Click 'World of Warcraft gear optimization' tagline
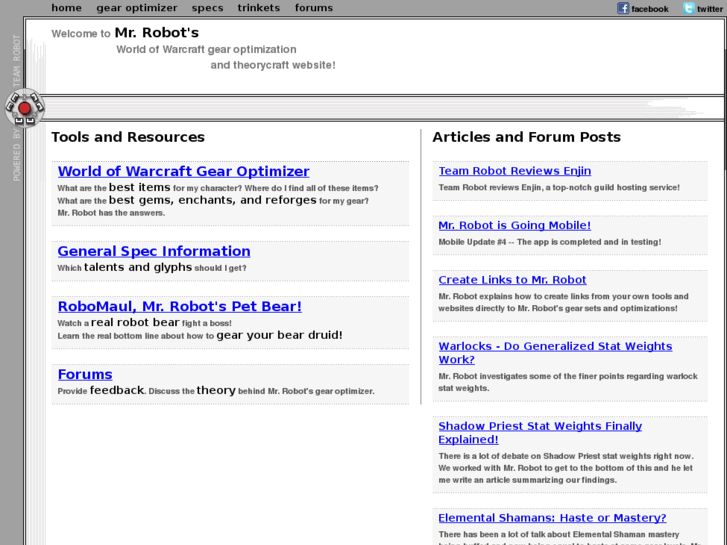The height and width of the screenshot is (545, 727). coord(206,49)
